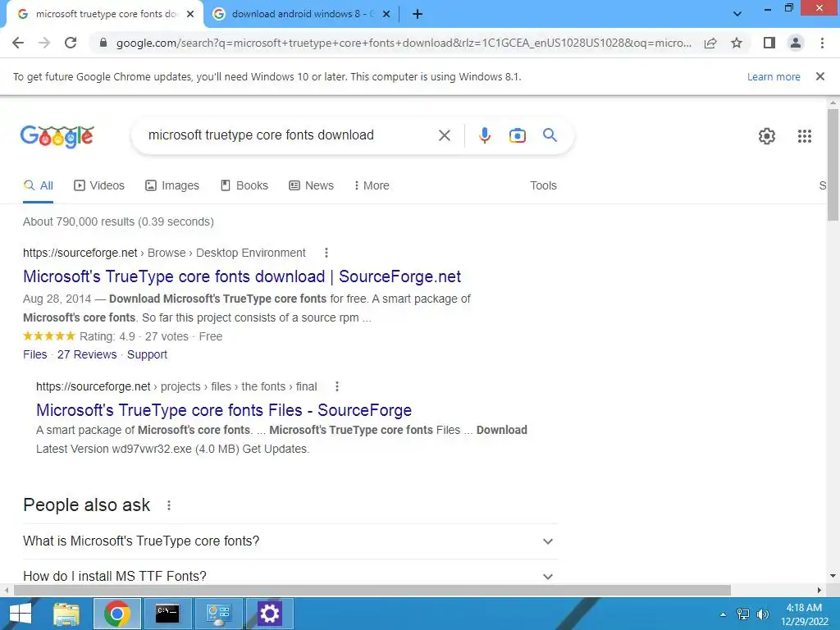840x630 pixels.
Task: Click the URL address bar
Action: [x=404, y=43]
